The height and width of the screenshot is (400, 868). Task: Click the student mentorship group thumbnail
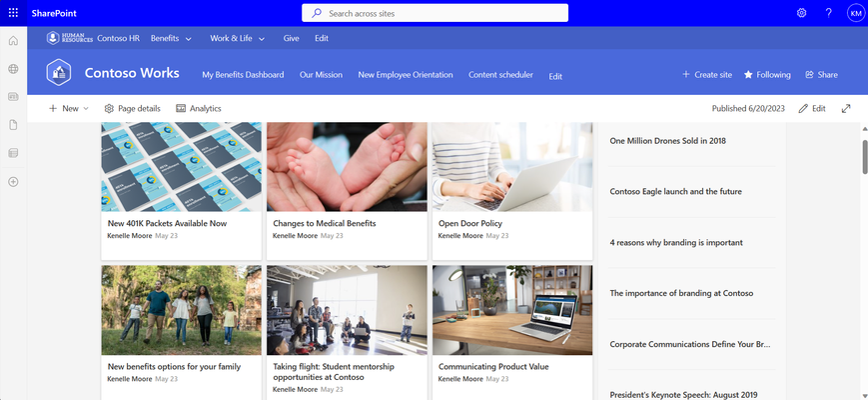pos(347,310)
